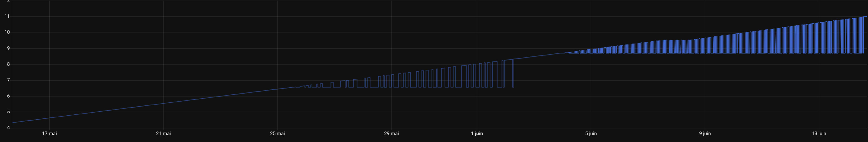This screenshot has width=868, height=142.
Task: Click the y-axis value '7'
Action: click(8, 80)
